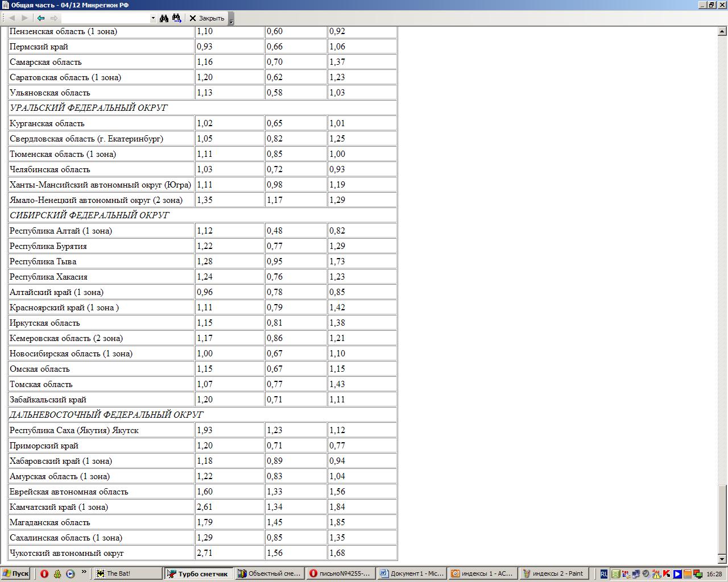Click value 1,73 in Республика Тыва row

[337, 261]
